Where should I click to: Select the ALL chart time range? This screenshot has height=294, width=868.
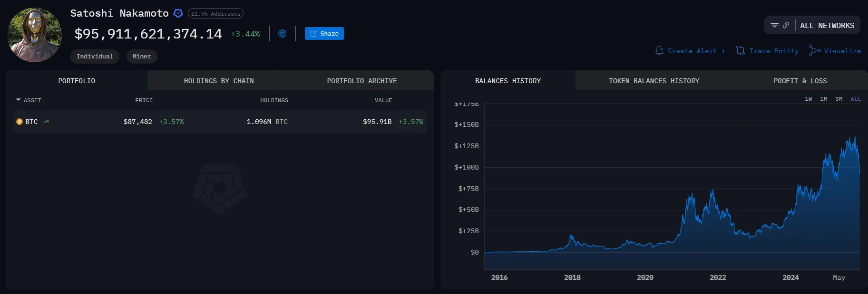(855, 99)
